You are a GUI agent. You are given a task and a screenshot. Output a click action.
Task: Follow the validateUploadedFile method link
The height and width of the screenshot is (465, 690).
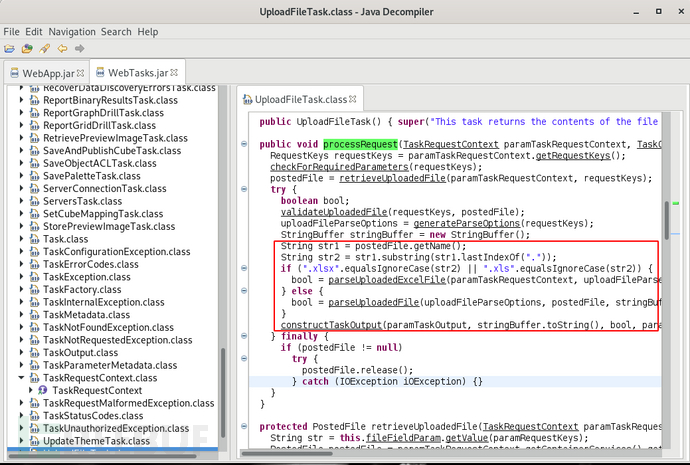(334, 212)
